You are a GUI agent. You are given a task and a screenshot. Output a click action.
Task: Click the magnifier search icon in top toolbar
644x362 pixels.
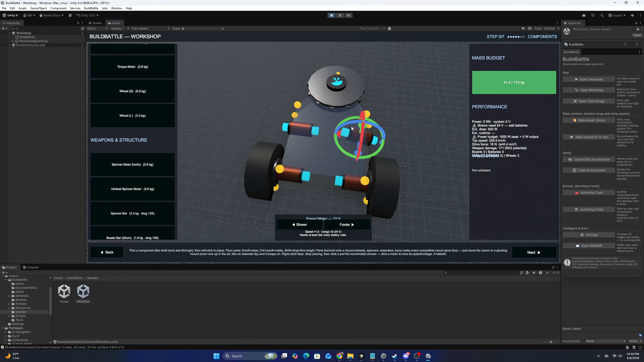point(602,15)
